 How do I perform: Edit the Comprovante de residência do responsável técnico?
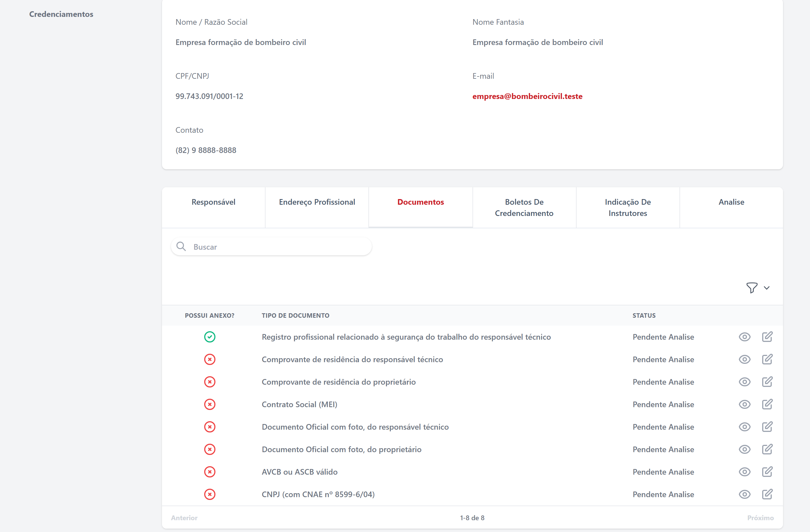tap(768, 359)
